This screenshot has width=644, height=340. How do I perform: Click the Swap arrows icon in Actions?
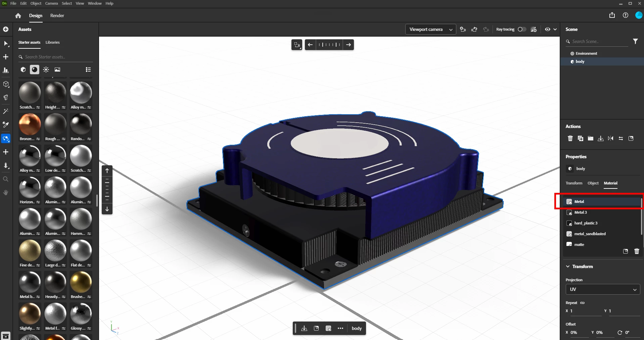[621, 138]
